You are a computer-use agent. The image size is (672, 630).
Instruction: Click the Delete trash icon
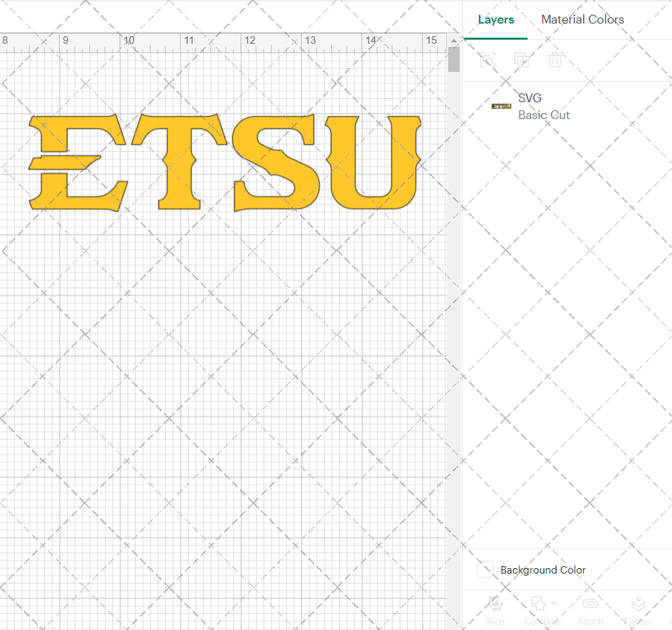pyautogui.click(x=554, y=60)
